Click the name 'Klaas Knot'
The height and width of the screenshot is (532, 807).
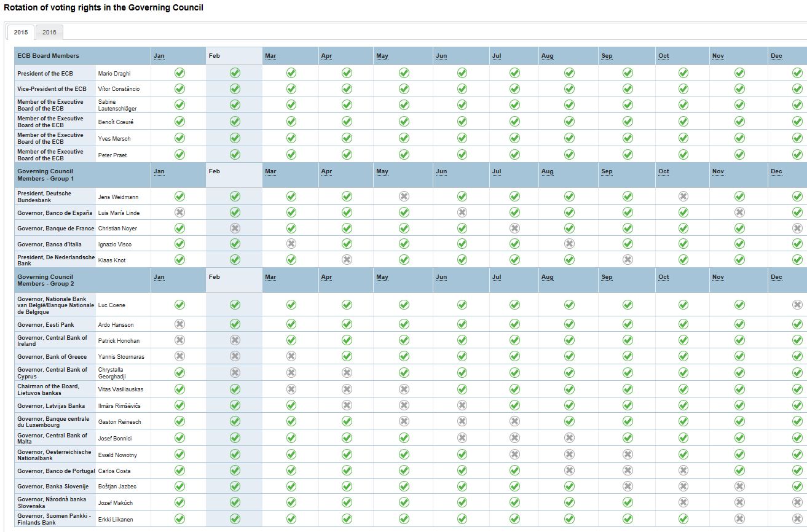tap(112, 260)
